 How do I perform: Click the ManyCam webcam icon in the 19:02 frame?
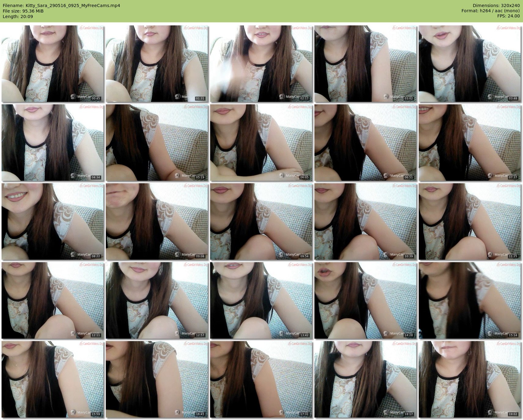490,412
